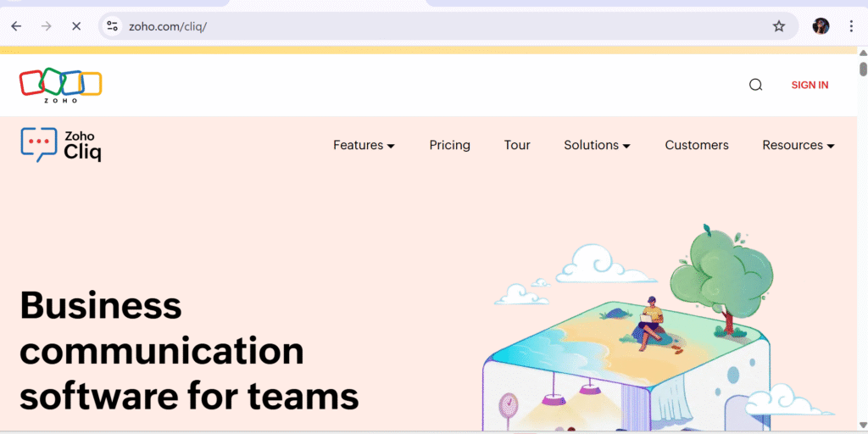Expand the Features dropdown menu

coord(364,145)
